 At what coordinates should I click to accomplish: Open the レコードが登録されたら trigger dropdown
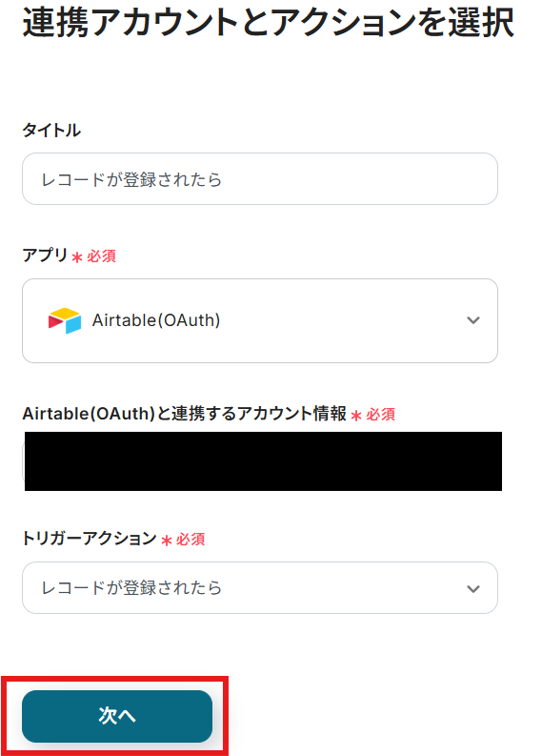pyautogui.click(x=260, y=587)
